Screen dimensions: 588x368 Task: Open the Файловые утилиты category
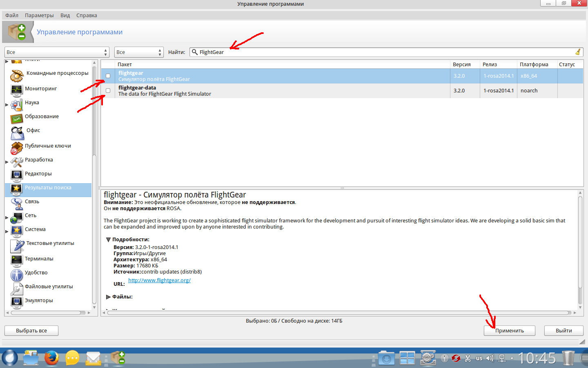click(49, 287)
